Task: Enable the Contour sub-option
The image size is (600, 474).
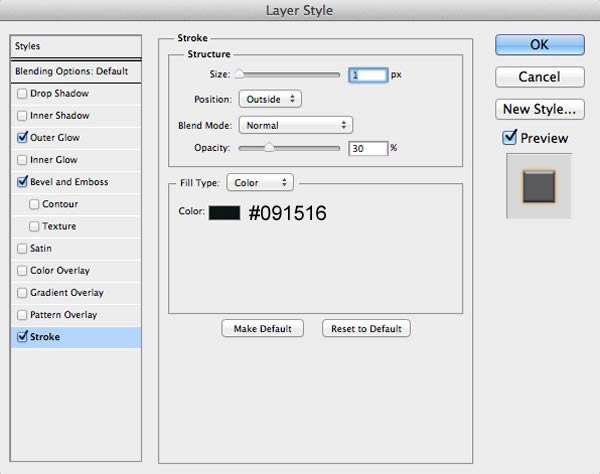Action: click(34, 204)
